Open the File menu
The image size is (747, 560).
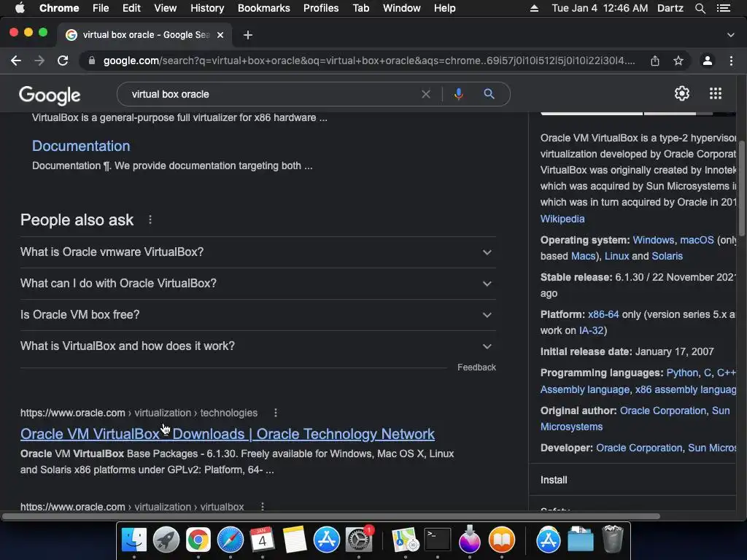coord(101,8)
